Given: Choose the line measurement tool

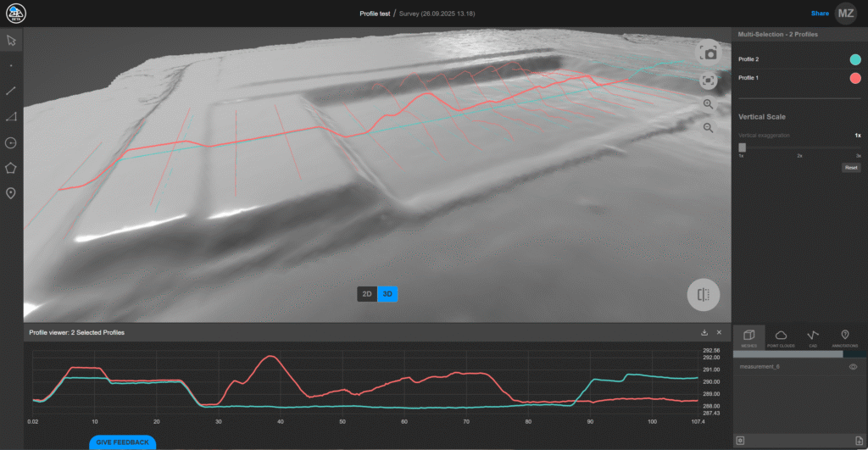Looking at the screenshot, I should 11,90.
